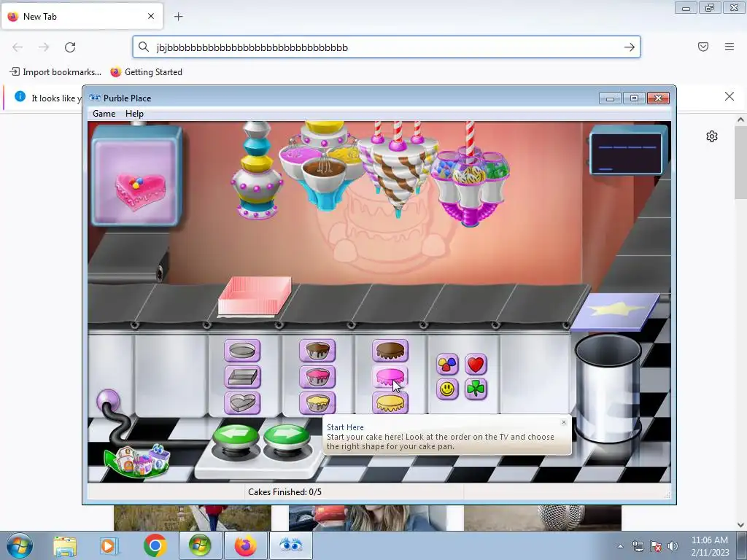Screen dimensions: 747x560
Task: Select the chocolate batter bowl button
Action: pos(317,351)
